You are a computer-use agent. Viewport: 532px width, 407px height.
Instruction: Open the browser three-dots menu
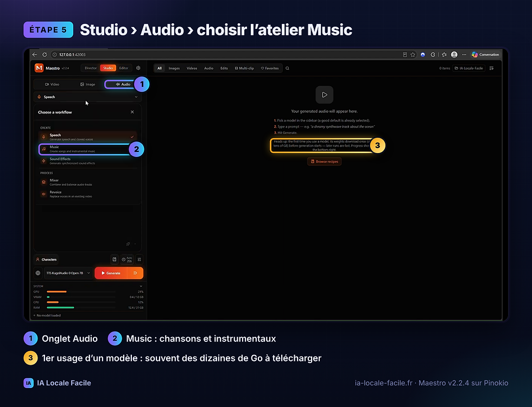tap(464, 55)
